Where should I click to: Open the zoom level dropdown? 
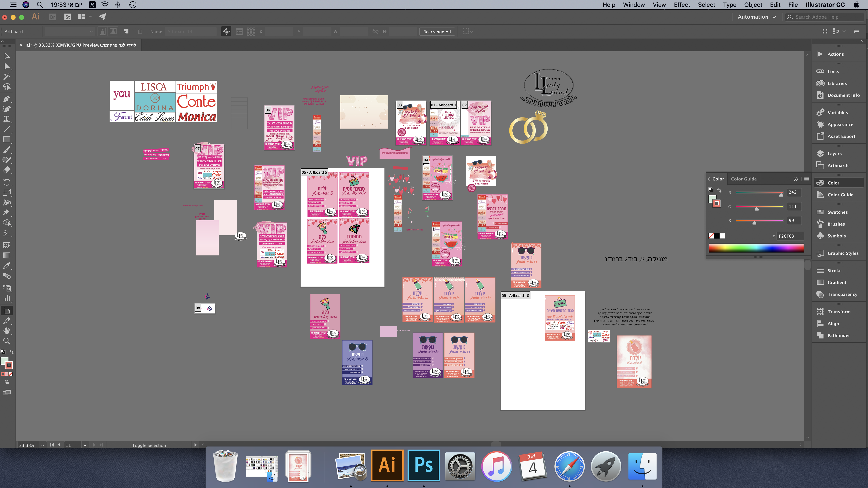tap(42, 445)
